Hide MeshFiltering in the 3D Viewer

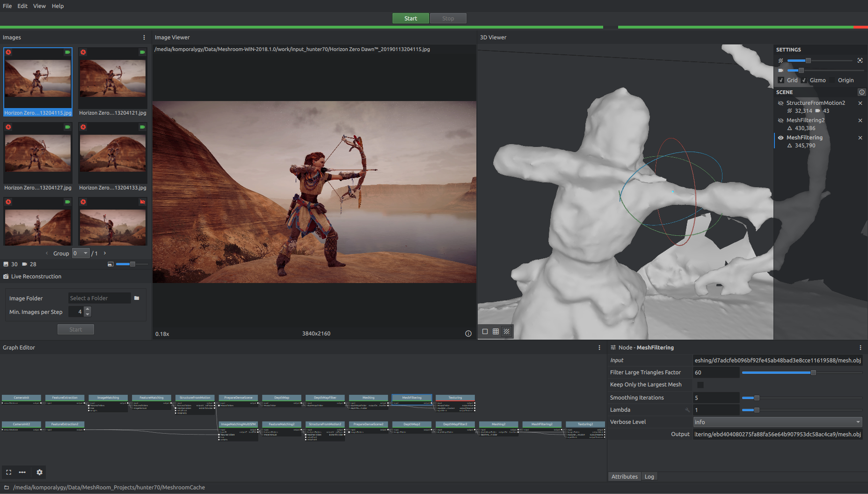(x=780, y=138)
